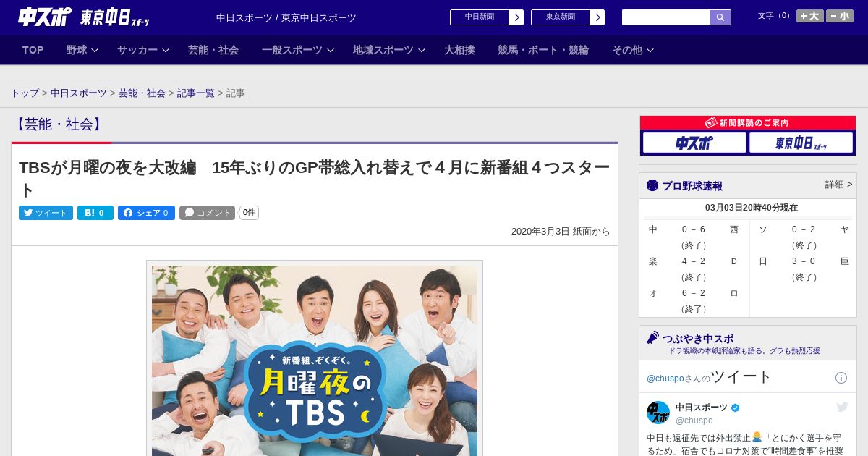This screenshot has height=456, width=868.
Task: Click the baseball icon beside プロ野球速報
Action: tap(652, 186)
